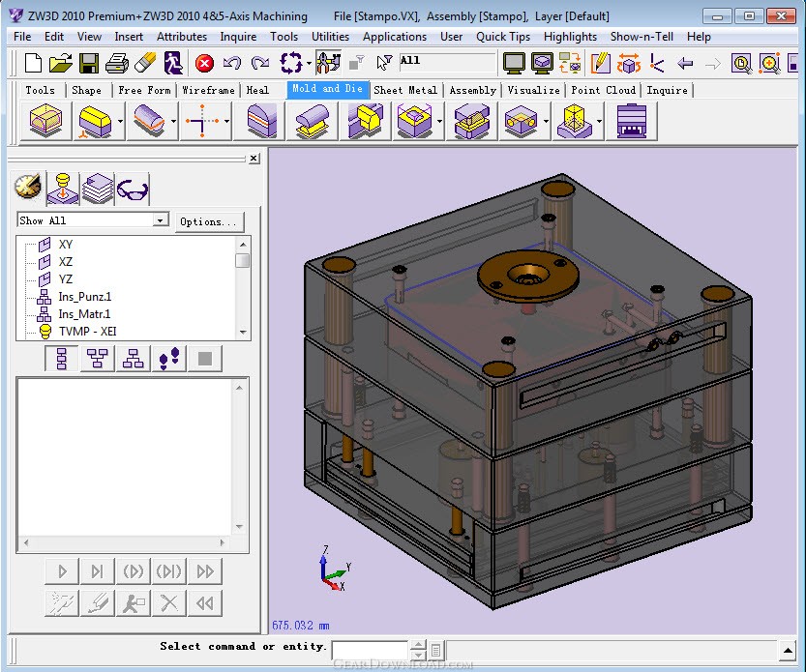806x672 pixels.
Task: Click the striped half-cylinder mold icon
Action: click(261, 121)
